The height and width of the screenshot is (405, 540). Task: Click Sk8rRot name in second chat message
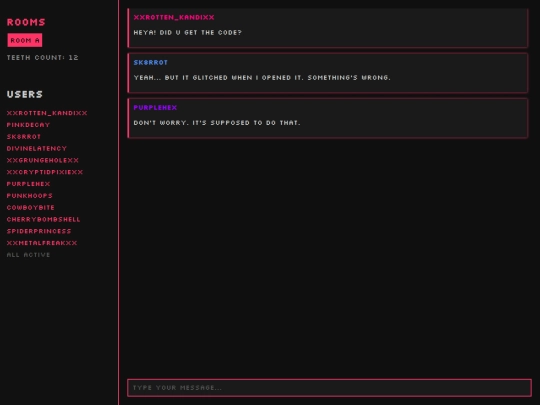coord(150,62)
